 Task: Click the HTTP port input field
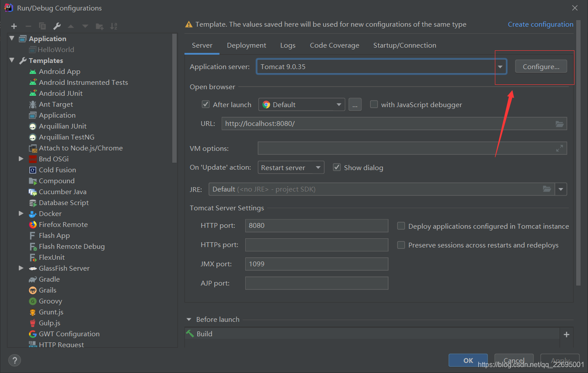click(x=317, y=226)
